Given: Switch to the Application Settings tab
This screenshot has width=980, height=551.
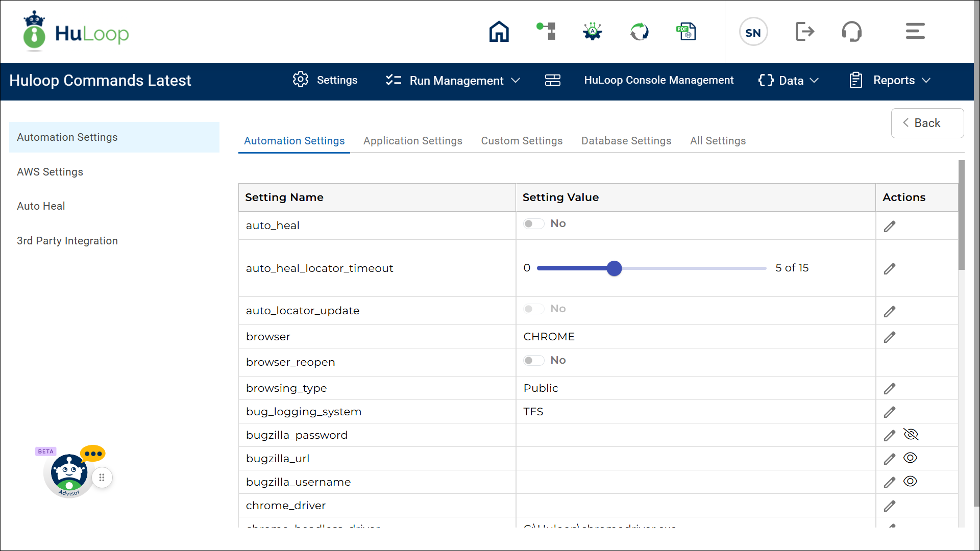Looking at the screenshot, I should click(412, 141).
